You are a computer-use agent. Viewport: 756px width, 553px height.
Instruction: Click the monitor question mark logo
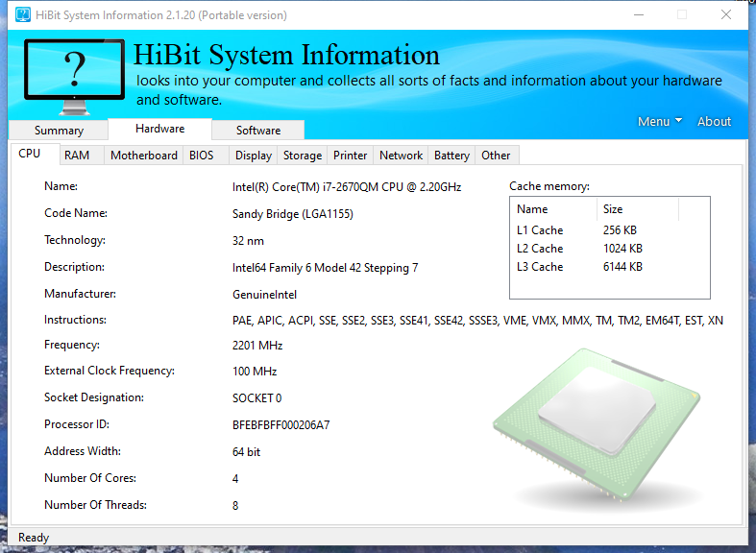point(74,77)
